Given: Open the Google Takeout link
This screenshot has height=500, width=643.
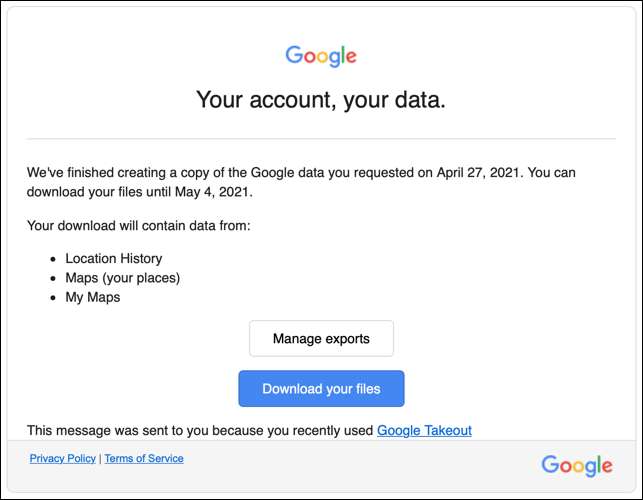Looking at the screenshot, I should pyautogui.click(x=424, y=431).
